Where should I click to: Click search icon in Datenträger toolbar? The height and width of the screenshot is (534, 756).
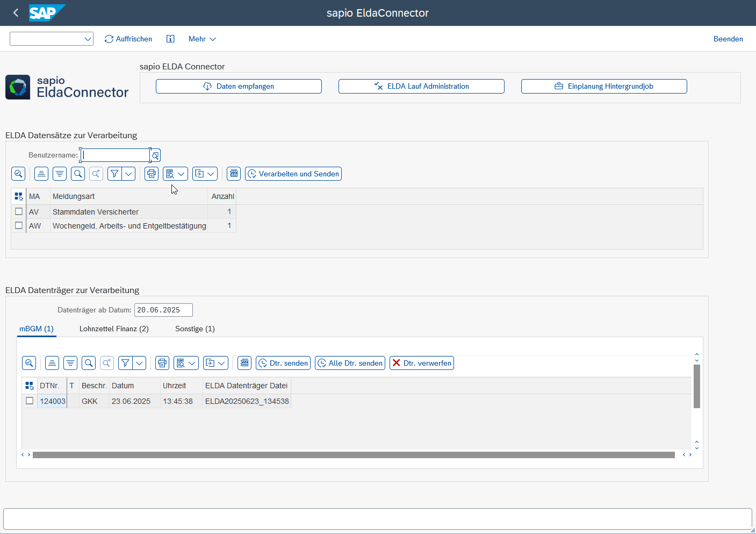click(89, 363)
